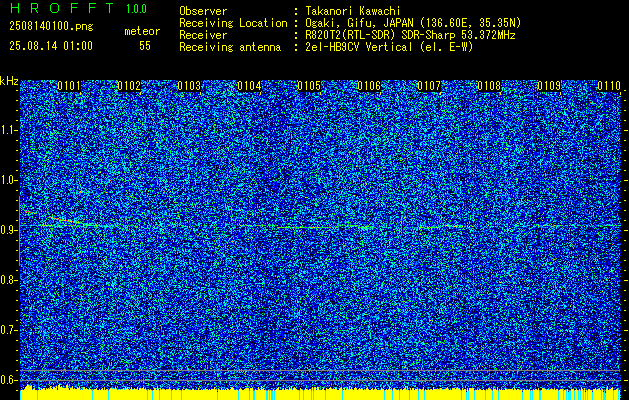
Task: Click the 0103 time marker
Action: tap(189, 86)
